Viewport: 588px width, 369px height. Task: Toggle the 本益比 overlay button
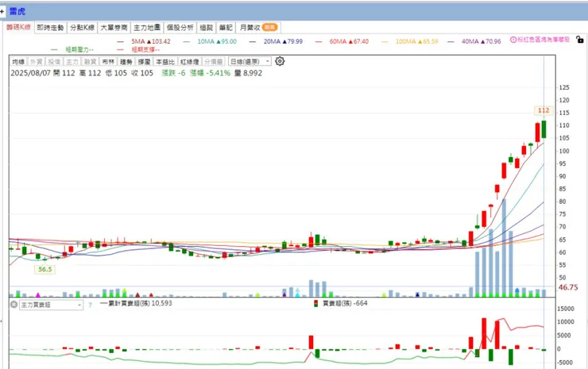click(165, 61)
